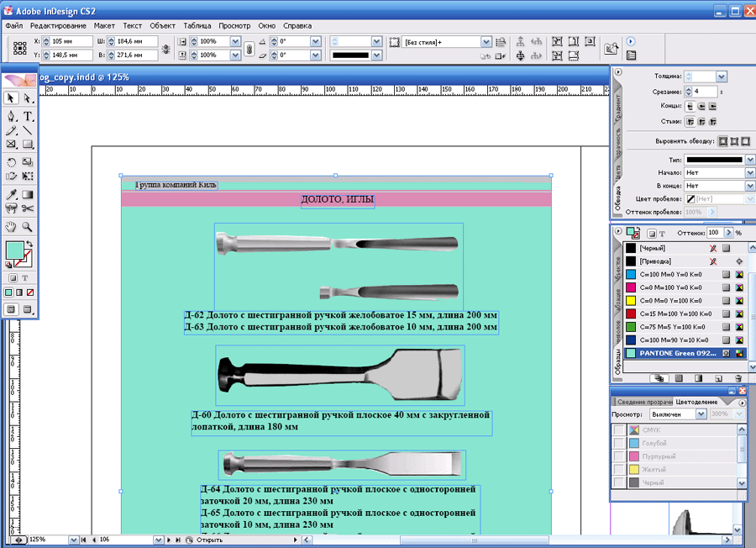756x548 pixels.
Task: Create a new swatch in the Swatches panel
Action: [x=718, y=379]
